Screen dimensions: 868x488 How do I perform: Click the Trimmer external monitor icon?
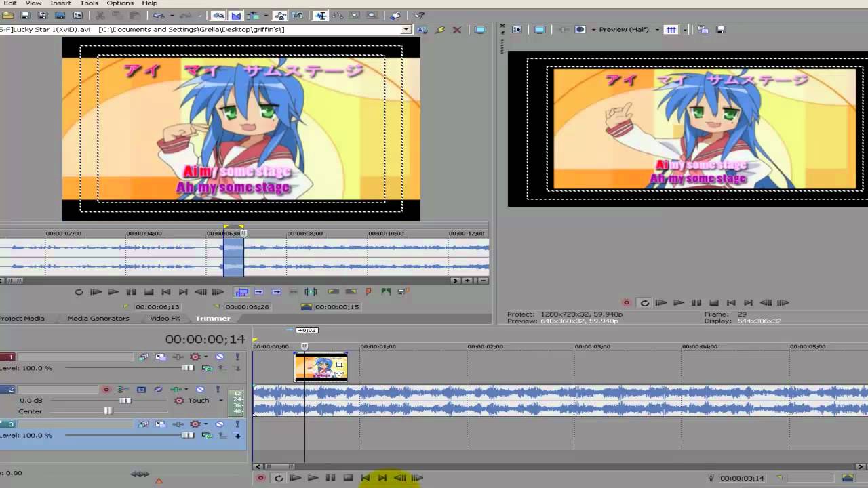click(481, 30)
